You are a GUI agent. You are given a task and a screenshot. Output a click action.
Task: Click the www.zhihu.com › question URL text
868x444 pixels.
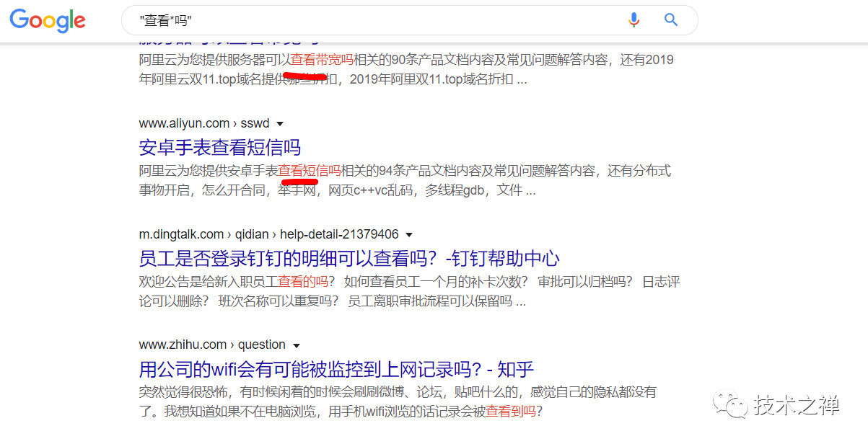pyautogui.click(x=212, y=345)
